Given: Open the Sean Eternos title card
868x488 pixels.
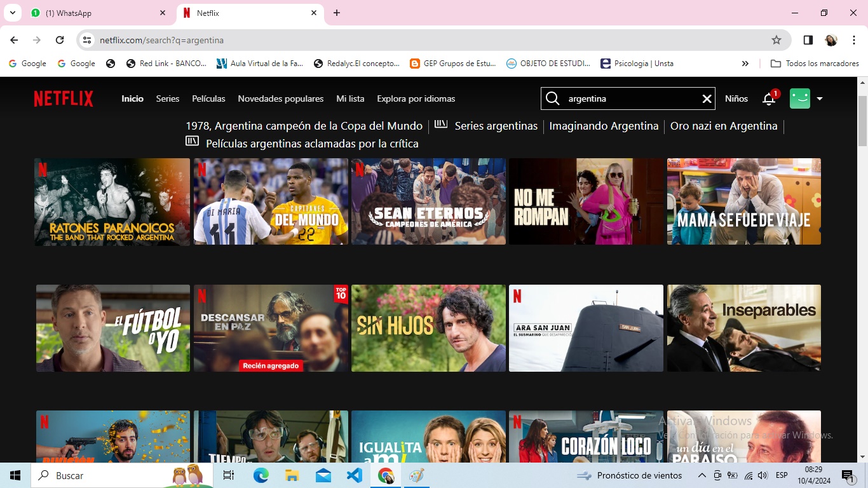Looking at the screenshot, I should [428, 201].
